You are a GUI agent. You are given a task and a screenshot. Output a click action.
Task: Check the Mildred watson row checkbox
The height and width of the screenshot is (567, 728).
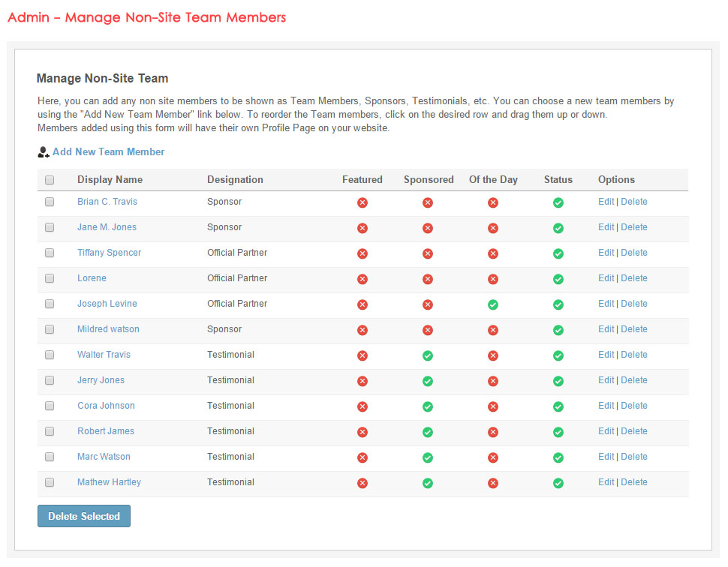click(x=50, y=329)
